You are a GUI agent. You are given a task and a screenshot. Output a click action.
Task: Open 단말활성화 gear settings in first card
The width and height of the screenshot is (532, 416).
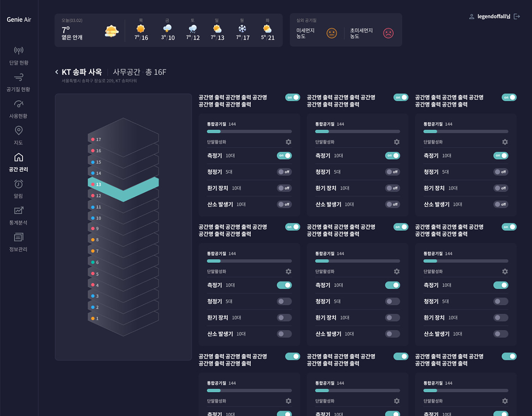288,142
